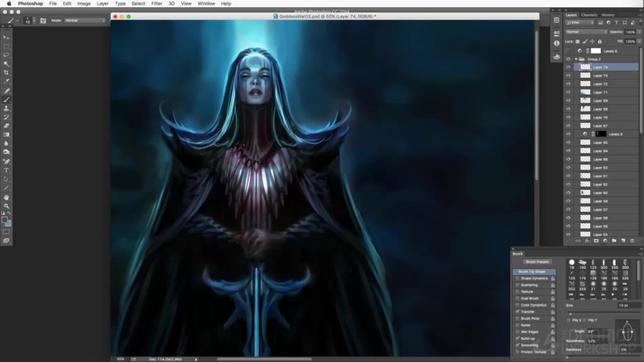Select the Rectangular Marquee tool
Viewport: 644px width, 362px height.
(x=6, y=47)
